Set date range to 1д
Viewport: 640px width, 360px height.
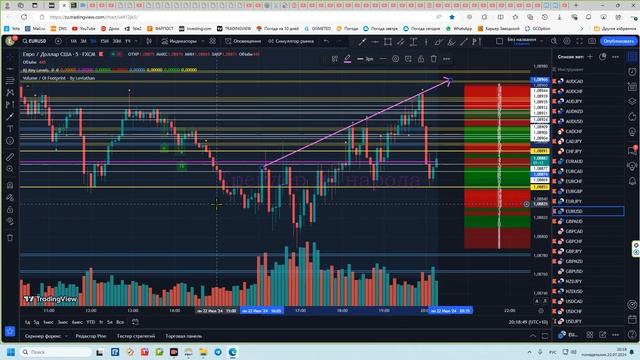27,322
